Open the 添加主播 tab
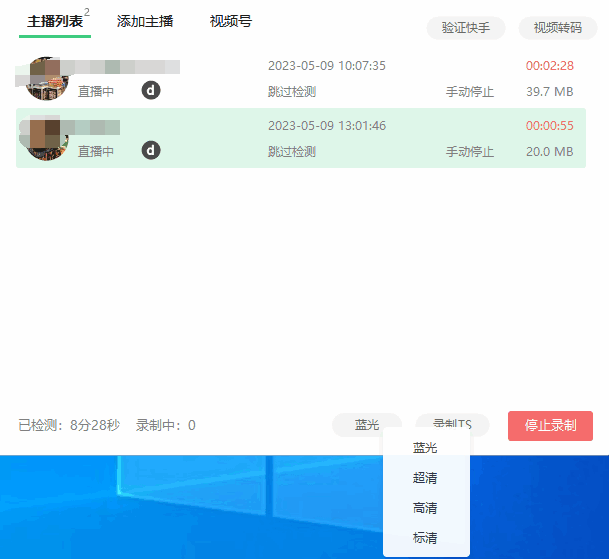The width and height of the screenshot is (609, 559). pyautogui.click(x=145, y=22)
